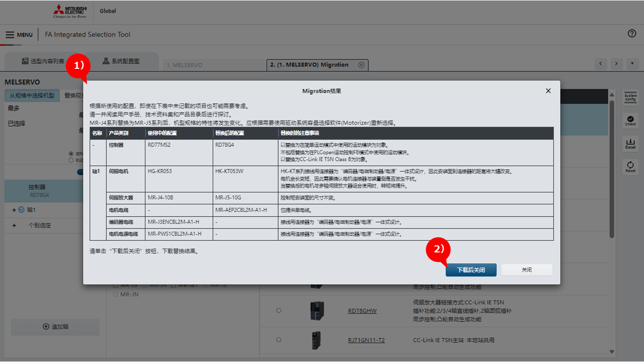Click the 关闭 button

click(527, 270)
